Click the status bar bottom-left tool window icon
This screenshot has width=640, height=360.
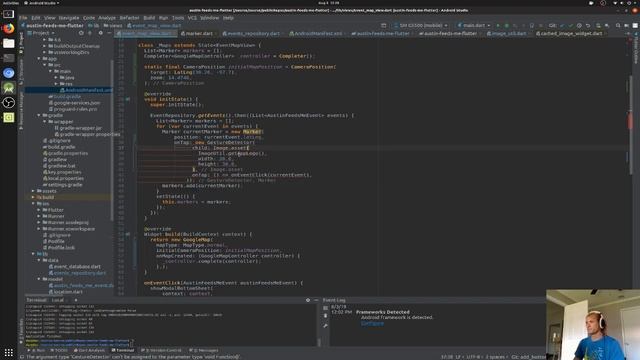pyautogui.click(x=22, y=357)
